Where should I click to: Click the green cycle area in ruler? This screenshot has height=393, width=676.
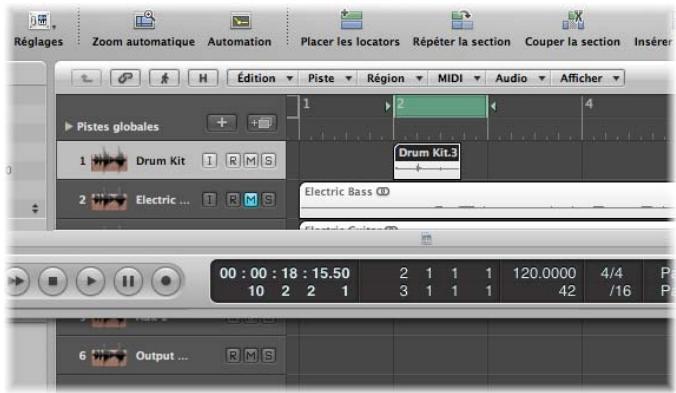pyautogui.click(x=440, y=106)
